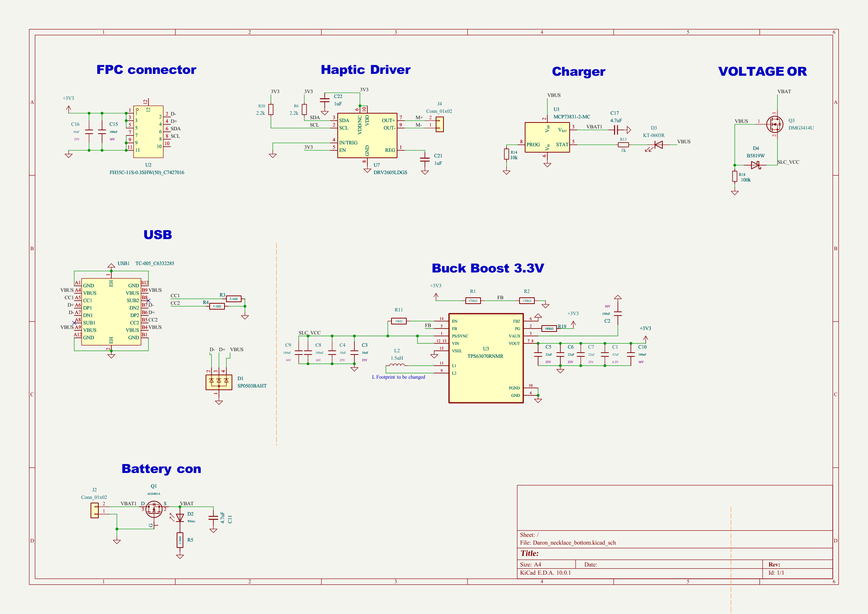This screenshot has width=868, height=614.
Task: Select output capacitor C5 symbol
Action: tap(538, 355)
